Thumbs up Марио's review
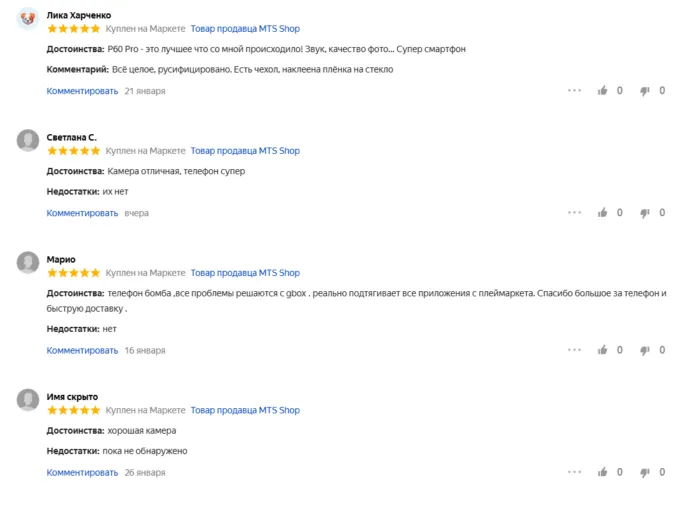Viewport: 680px width, 510px height. point(603,351)
